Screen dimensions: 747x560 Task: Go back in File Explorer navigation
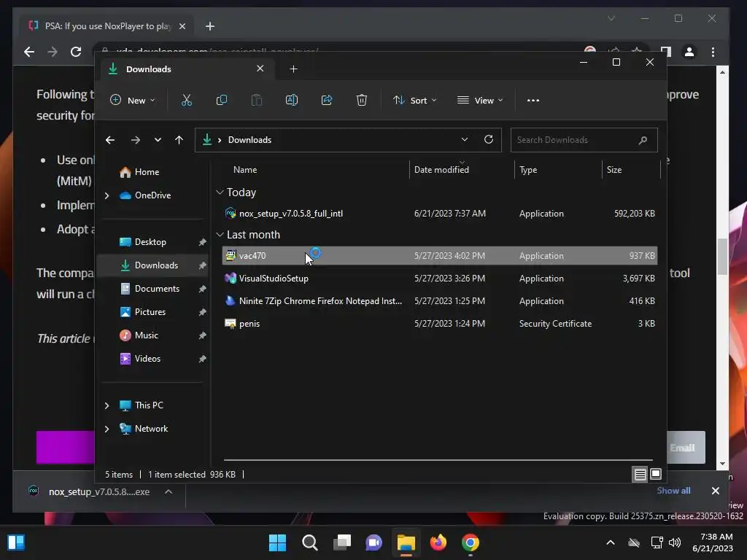110,140
